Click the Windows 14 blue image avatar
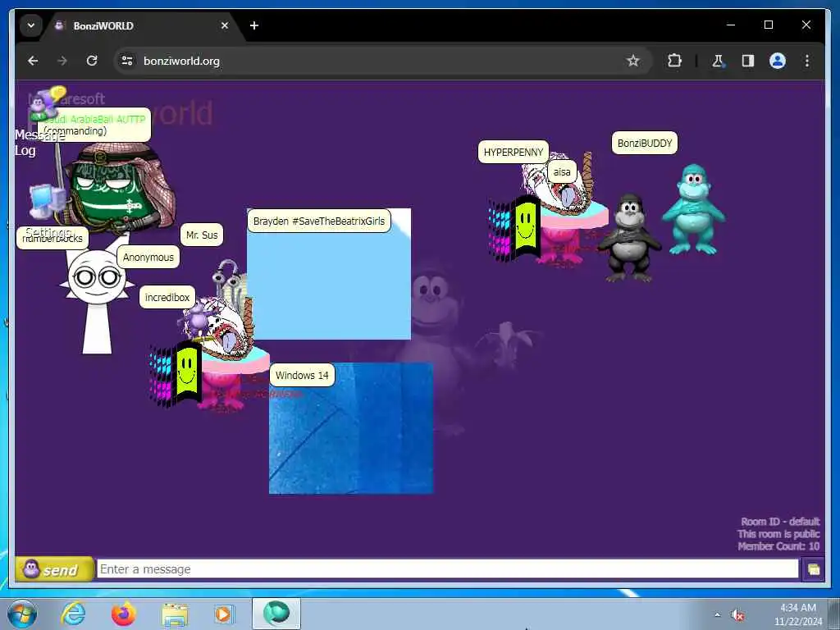Image resolution: width=840 pixels, height=630 pixels. pyautogui.click(x=351, y=428)
